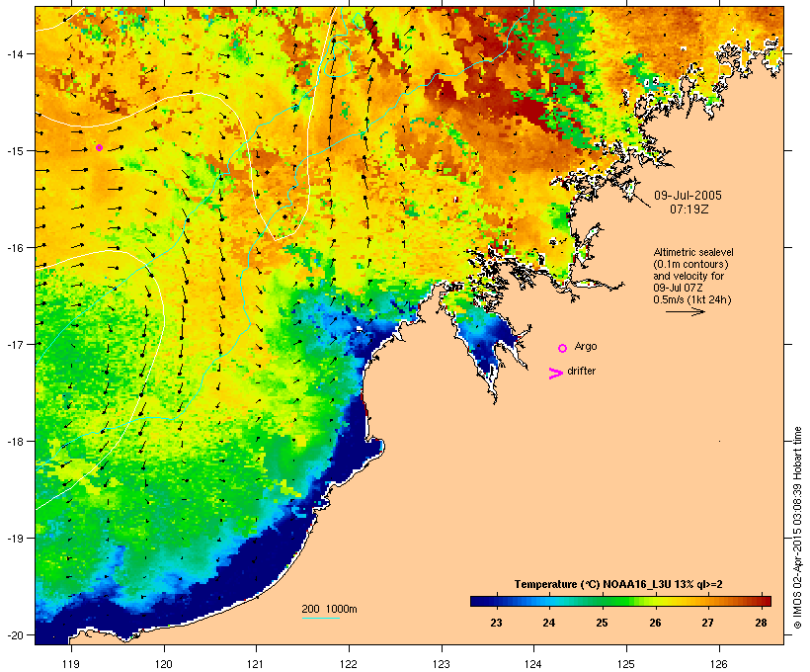Click the latitude axis label '-17'

pos(14,344)
